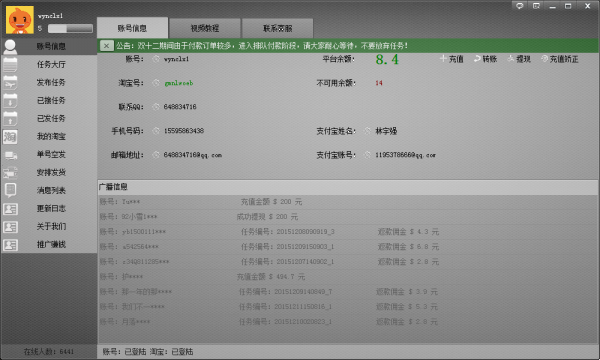Click the 充值 recharge button
600x360 pixels.
coord(452,59)
